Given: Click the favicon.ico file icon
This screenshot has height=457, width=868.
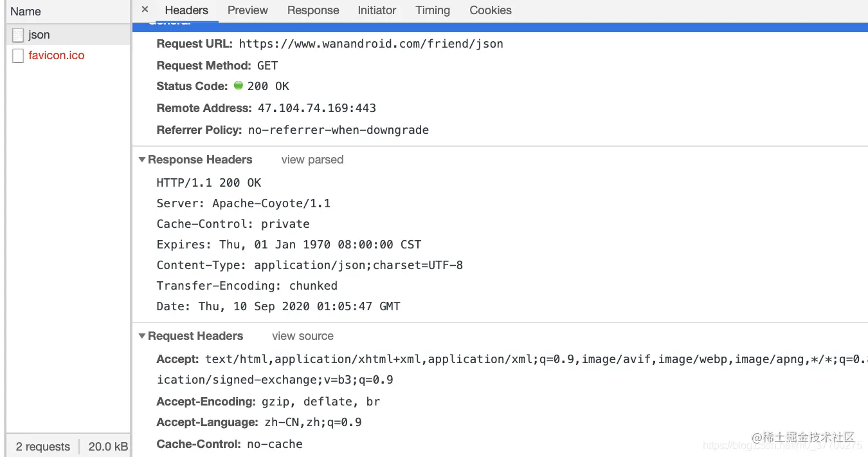Looking at the screenshot, I should (x=18, y=55).
